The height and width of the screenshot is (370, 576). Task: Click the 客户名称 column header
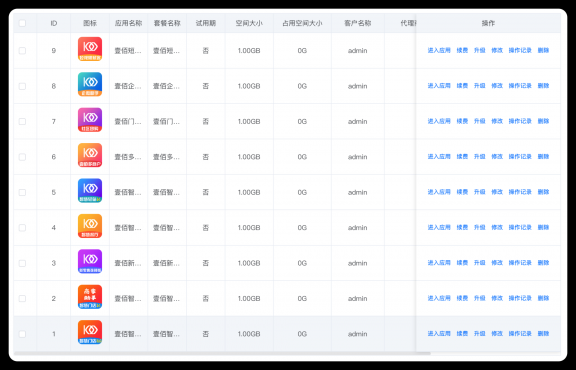pos(357,23)
